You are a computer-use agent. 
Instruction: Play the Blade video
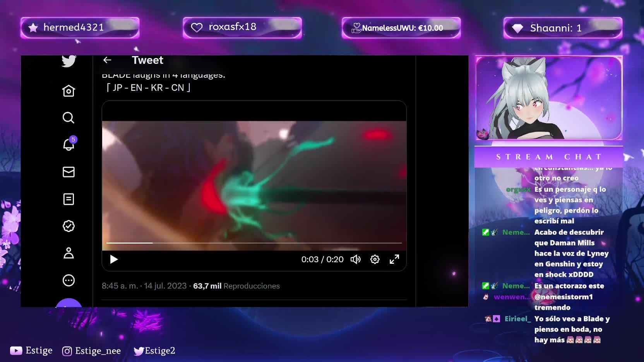[114, 260]
